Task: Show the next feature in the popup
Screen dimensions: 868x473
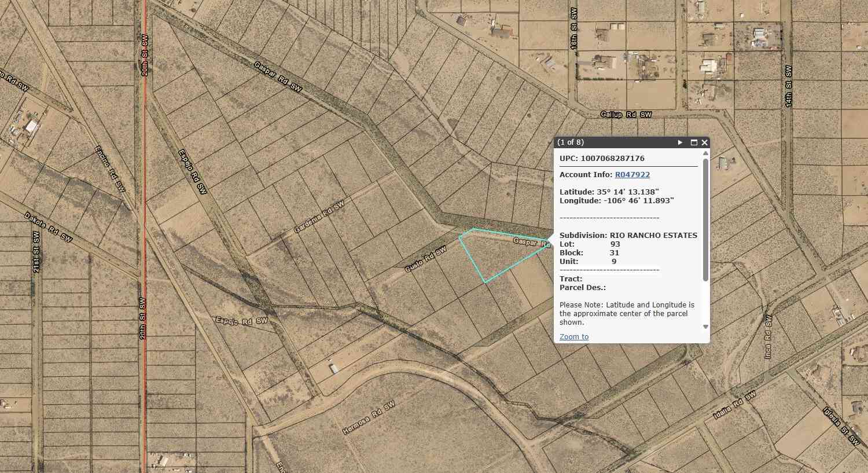Action: (x=681, y=142)
